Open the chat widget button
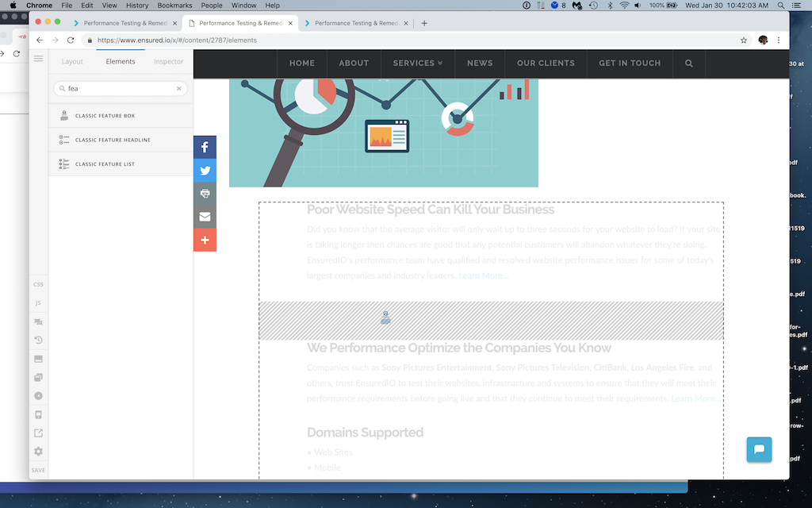Screen dimensions: 812x508 coord(759,449)
